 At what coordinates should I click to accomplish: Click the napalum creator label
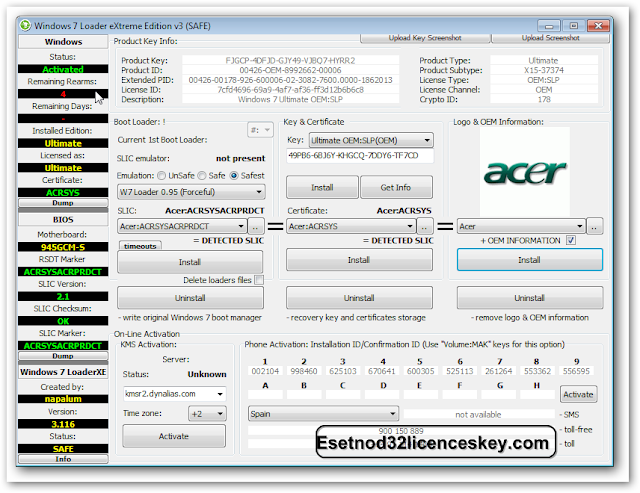pyautogui.click(x=63, y=399)
